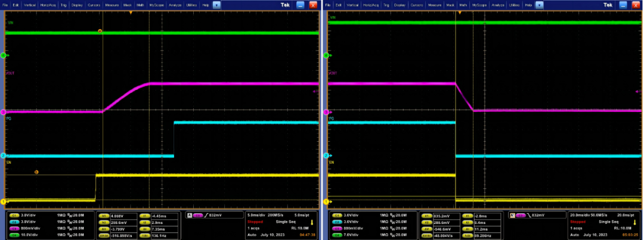Open the Math menu in right scope window

(463, 5)
